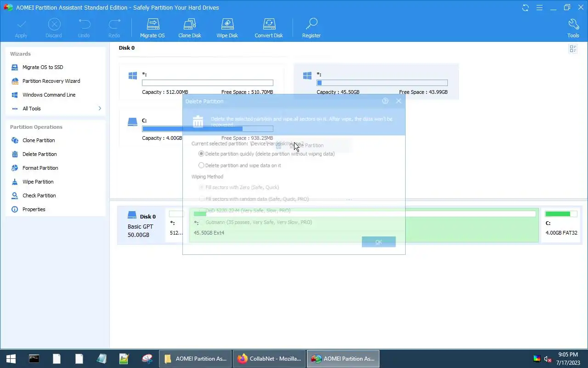
Task: Click the refresh icon in title bar
Action: point(526,8)
